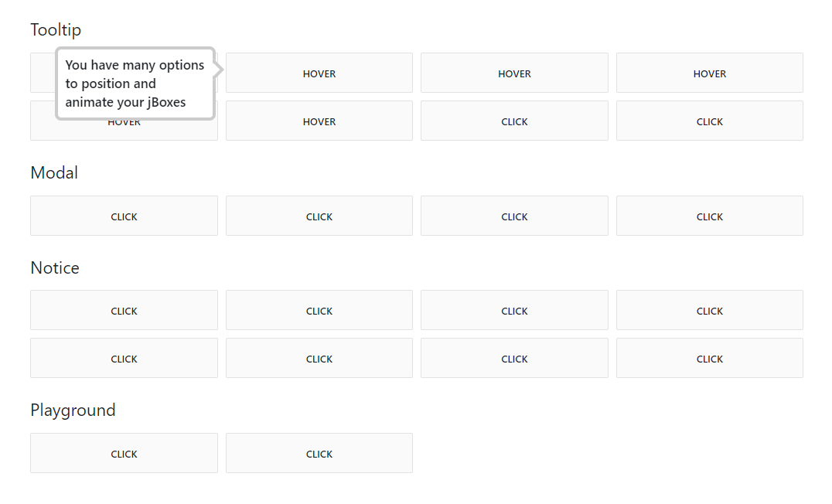Screen dimensions: 832x504
Task: Click the third button (CLICK) in Tooltip's bottom row
Action: [x=514, y=121]
